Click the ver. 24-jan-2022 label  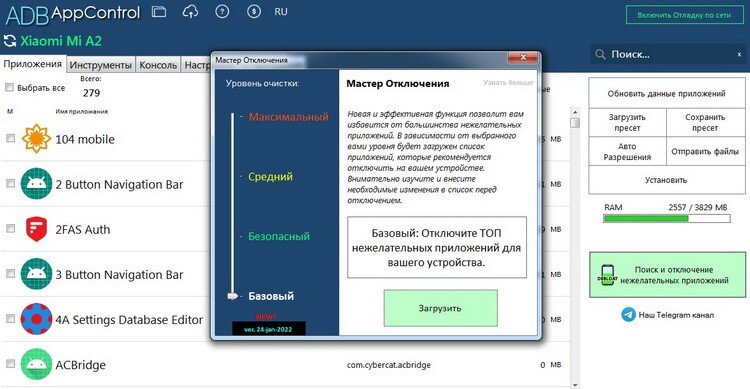pos(268,329)
